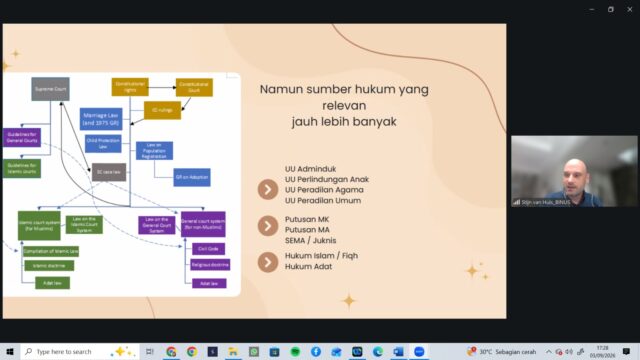Click the GR on Adoption box
This screenshot has height=360, width=640.
[192, 177]
